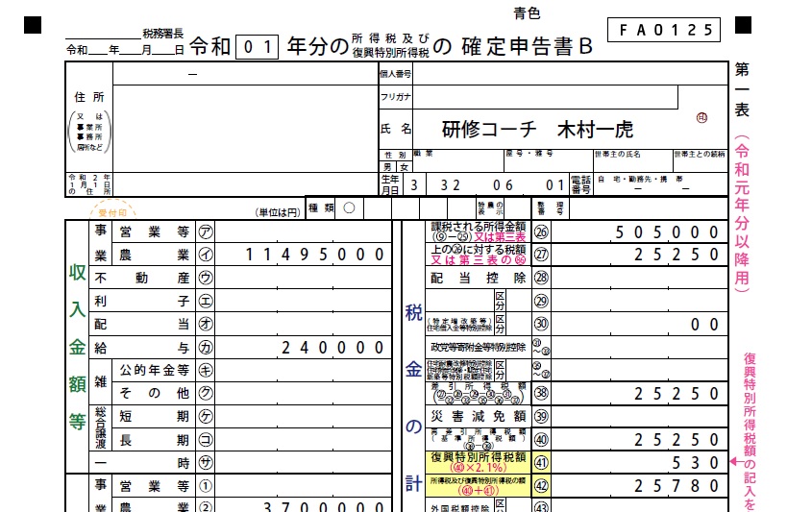812x512 pixels.
Task: Click the 整理番号 field
Action: click(649, 208)
